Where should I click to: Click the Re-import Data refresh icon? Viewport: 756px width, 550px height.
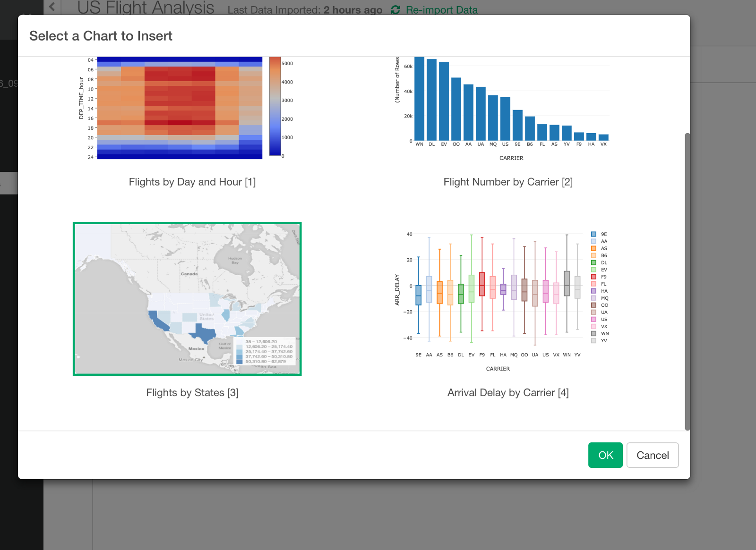click(x=395, y=10)
